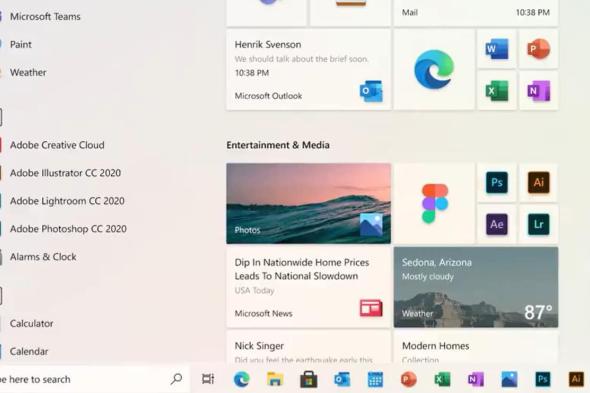Open the After Effects tile
The width and height of the screenshot is (590, 393).
[497, 224]
